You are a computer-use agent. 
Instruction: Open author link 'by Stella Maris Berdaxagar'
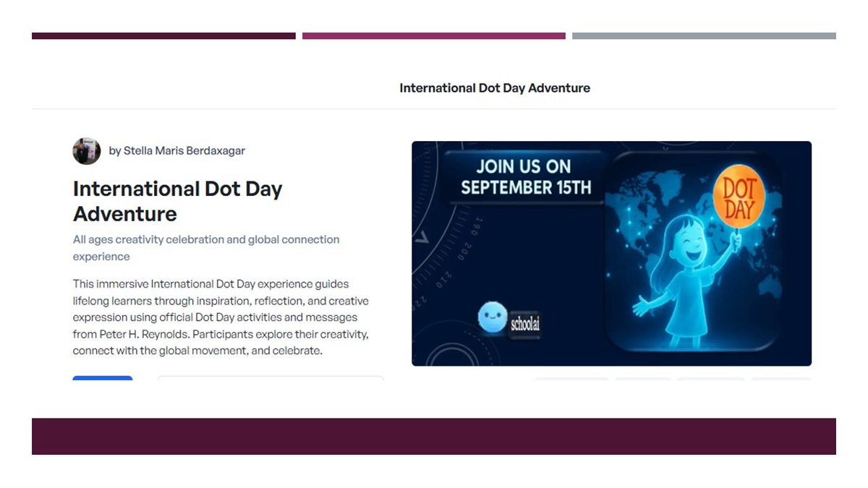tap(177, 151)
